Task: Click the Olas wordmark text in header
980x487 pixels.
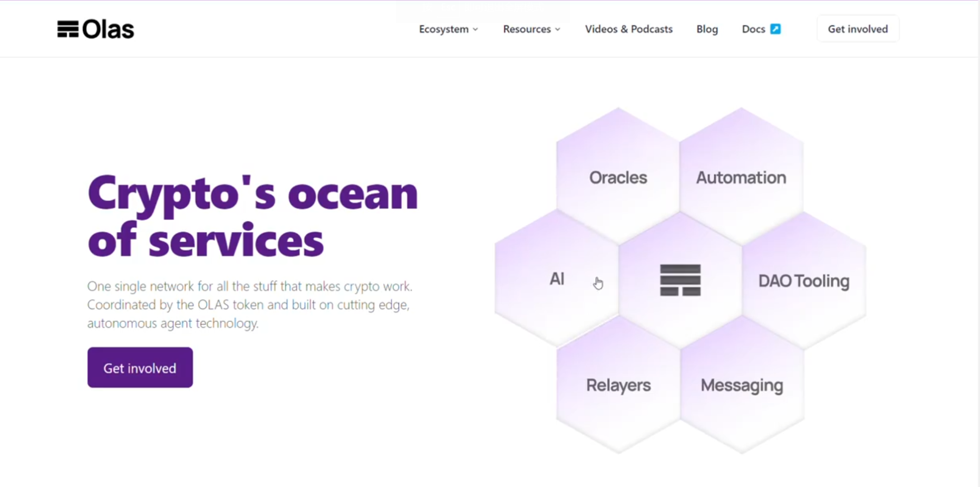Action: (x=108, y=30)
